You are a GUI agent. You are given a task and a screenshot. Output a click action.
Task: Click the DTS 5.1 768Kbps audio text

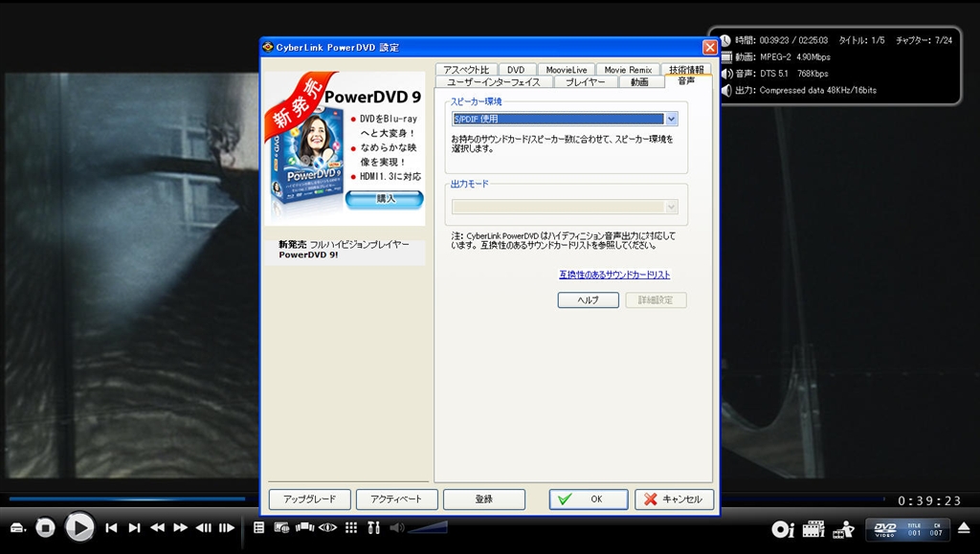793,74
